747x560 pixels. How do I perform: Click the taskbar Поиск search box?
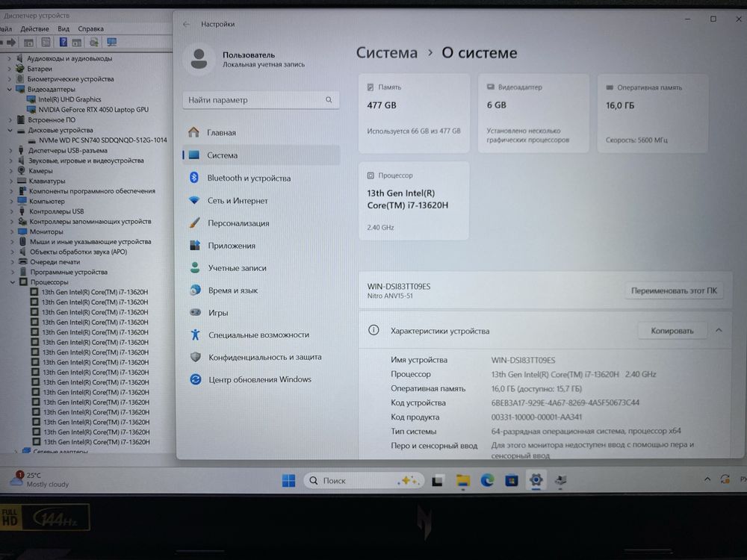point(364,480)
